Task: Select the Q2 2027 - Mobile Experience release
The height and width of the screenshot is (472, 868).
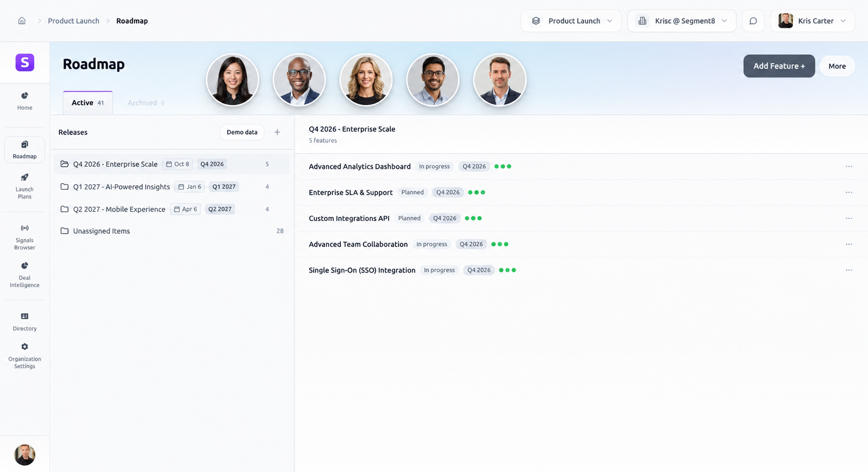Action: tap(172, 209)
